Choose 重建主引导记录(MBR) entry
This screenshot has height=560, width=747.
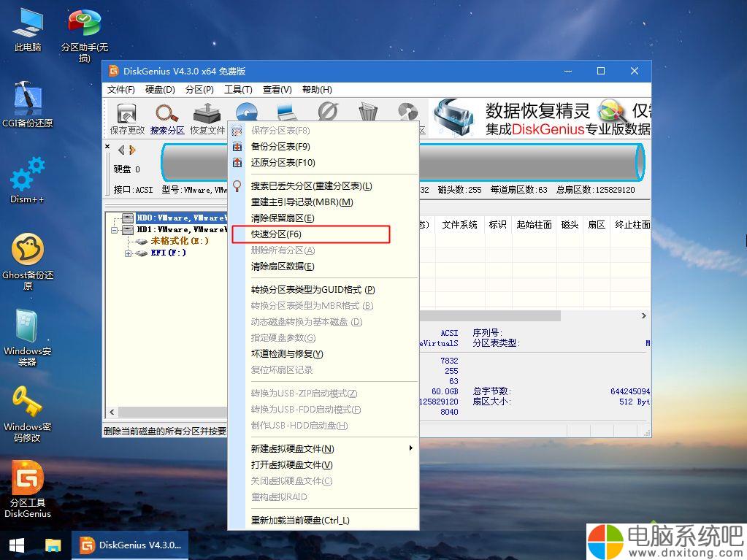click(323, 202)
